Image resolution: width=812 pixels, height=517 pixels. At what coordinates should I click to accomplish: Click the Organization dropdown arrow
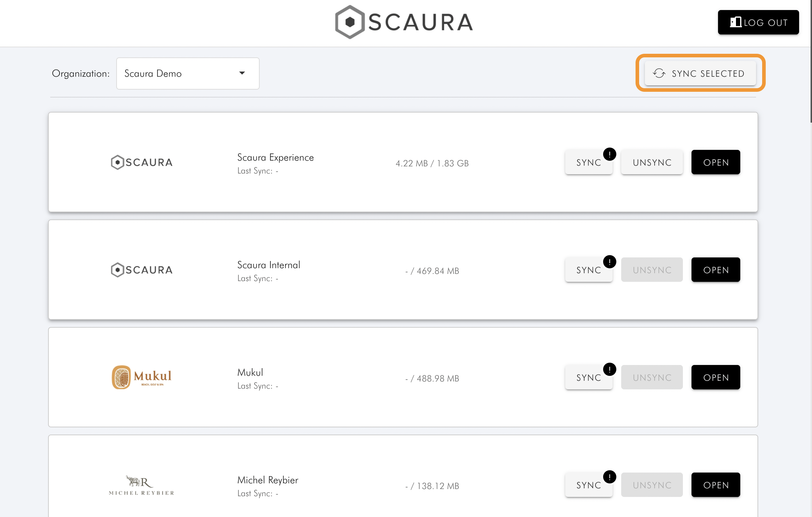[242, 73]
